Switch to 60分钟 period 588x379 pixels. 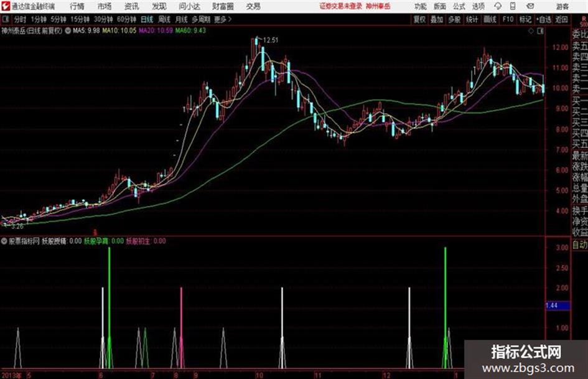point(127,19)
